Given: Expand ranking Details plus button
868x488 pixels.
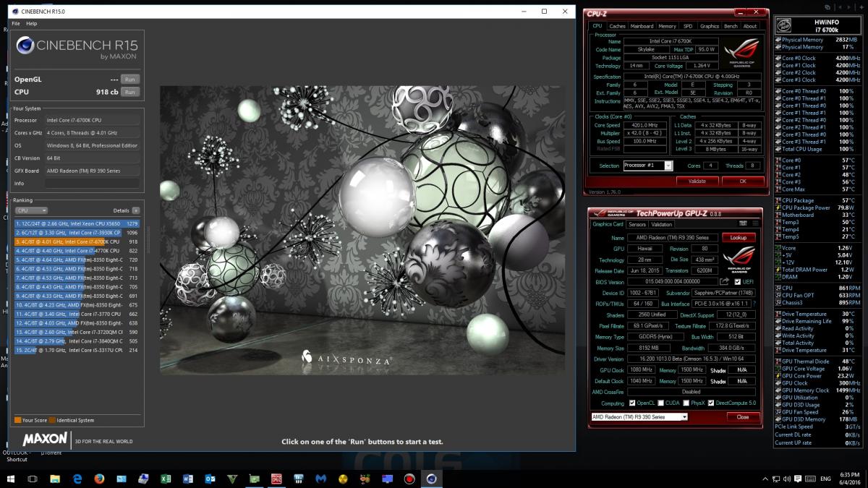Looking at the screenshot, I should point(135,210).
